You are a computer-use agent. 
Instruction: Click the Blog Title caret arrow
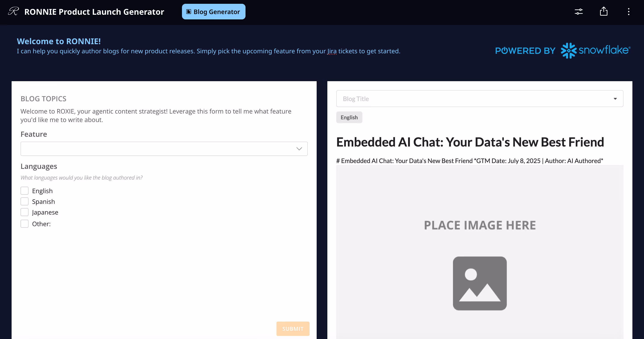[x=615, y=99]
